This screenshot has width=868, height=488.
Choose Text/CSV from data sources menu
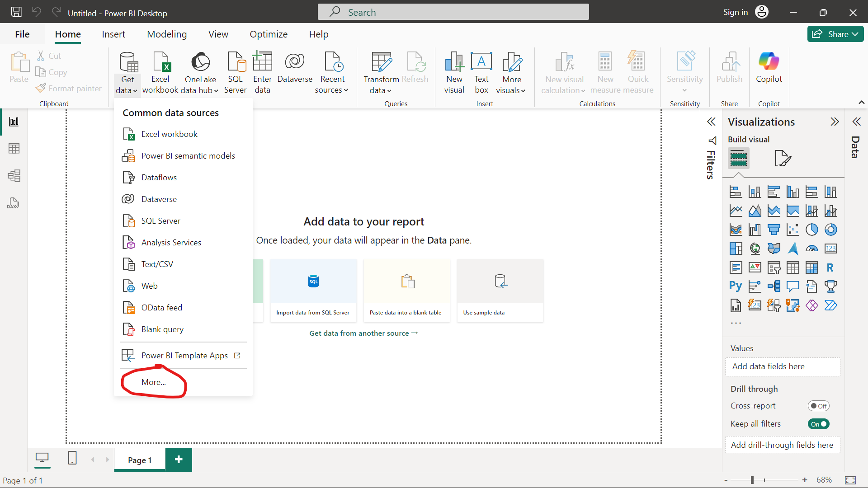(157, 264)
